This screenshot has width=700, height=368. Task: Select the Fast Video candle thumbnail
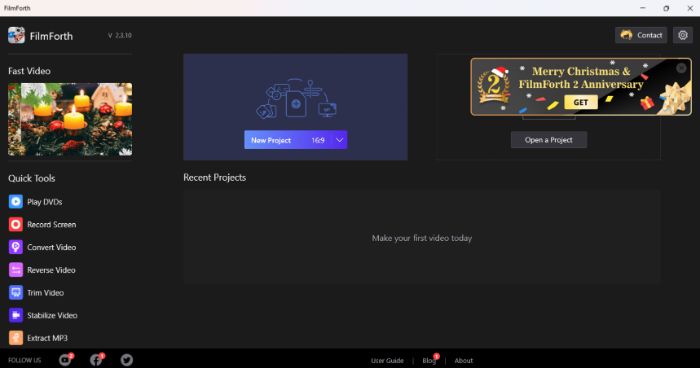click(x=70, y=119)
